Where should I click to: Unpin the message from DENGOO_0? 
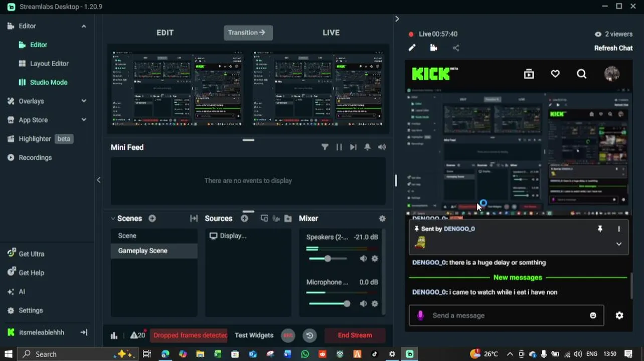pos(599,229)
